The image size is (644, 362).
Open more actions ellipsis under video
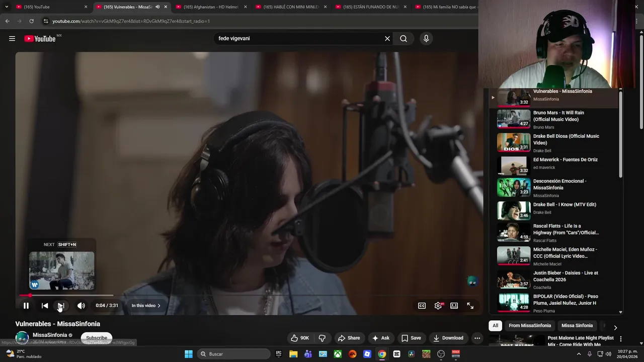tap(477, 338)
